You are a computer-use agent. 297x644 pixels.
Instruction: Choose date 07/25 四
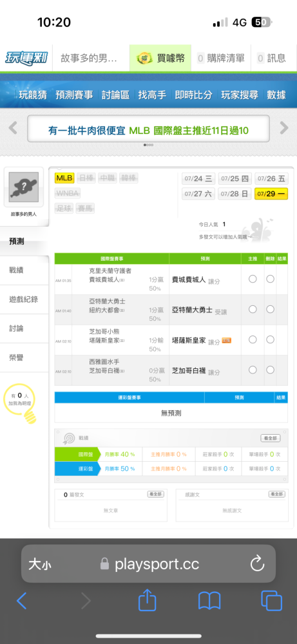click(235, 178)
